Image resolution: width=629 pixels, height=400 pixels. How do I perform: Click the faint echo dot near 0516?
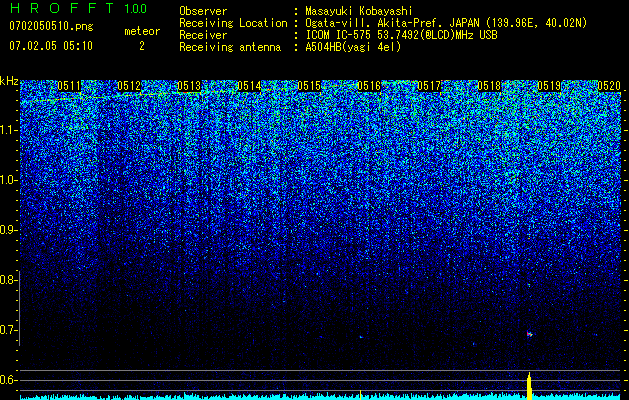[x=360, y=337]
